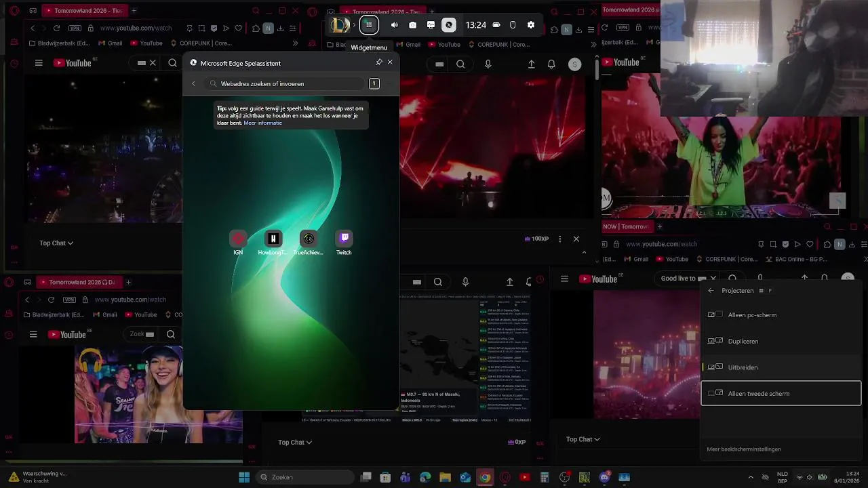Select Alleen tweede scherm projection mode
This screenshot has width=868, height=488.
(781, 393)
